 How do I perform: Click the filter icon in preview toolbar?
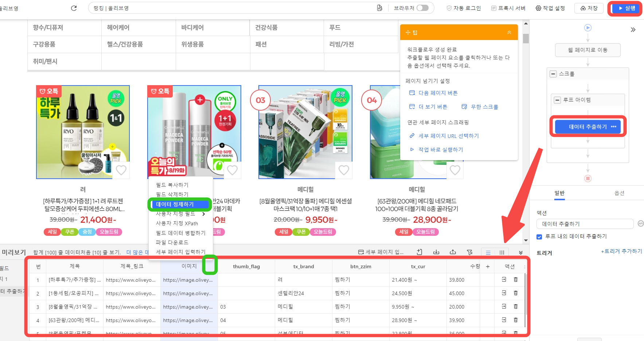(470, 252)
